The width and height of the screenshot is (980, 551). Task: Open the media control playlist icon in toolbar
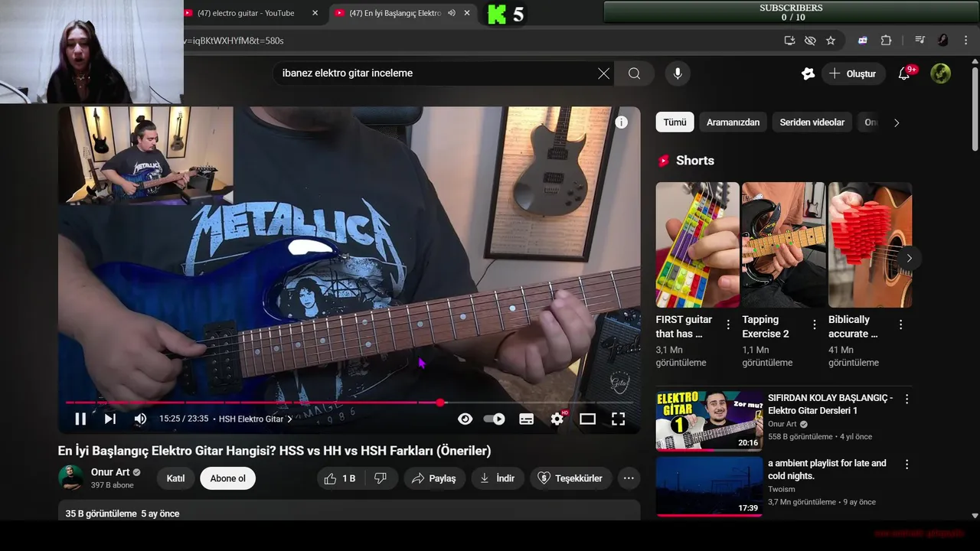920,41
